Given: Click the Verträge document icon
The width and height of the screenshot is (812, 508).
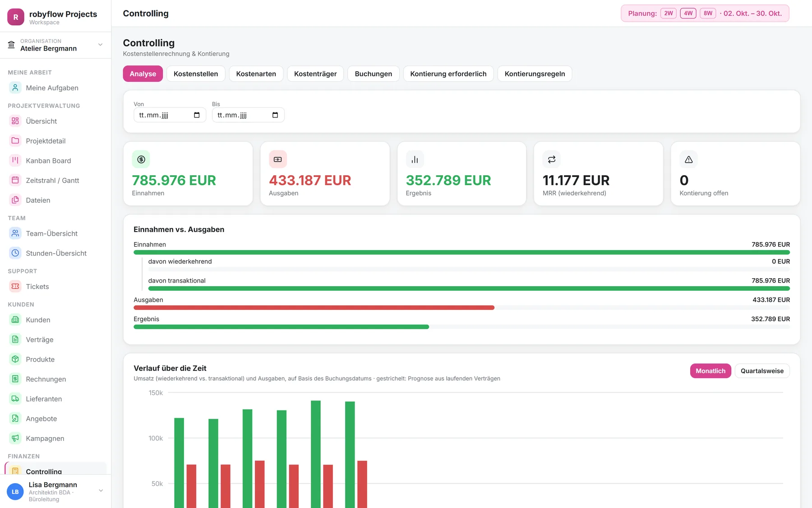Looking at the screenshot, I should (15, 340).
